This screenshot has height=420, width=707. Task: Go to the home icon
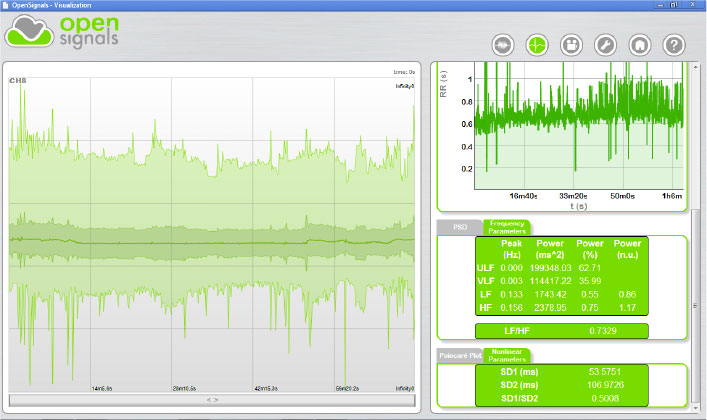click(640, 45)
